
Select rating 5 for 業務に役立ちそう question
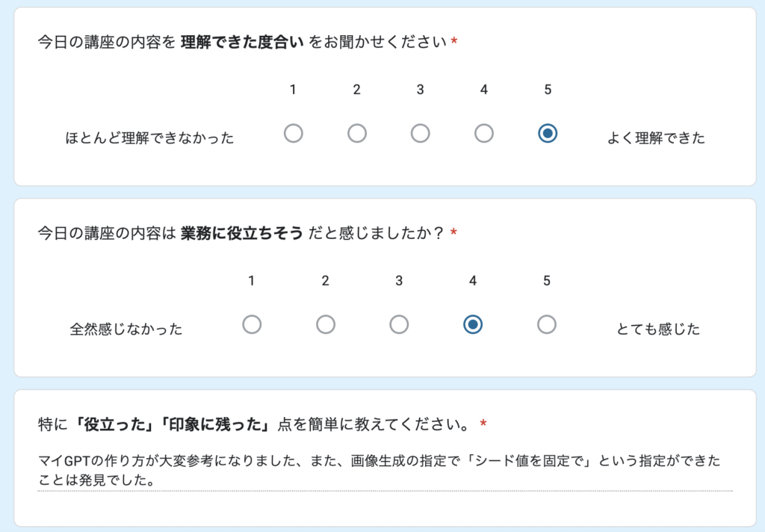click(x=547, y=324)
